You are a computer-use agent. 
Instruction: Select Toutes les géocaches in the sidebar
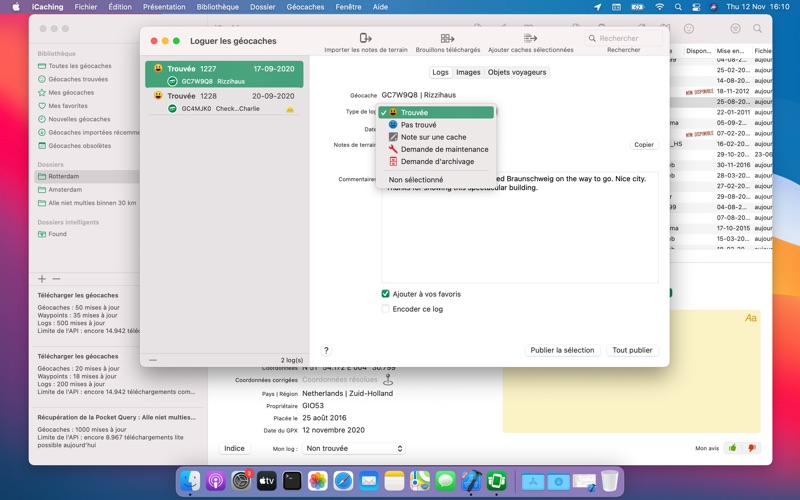pyautogui.click(x=80, y=66)
